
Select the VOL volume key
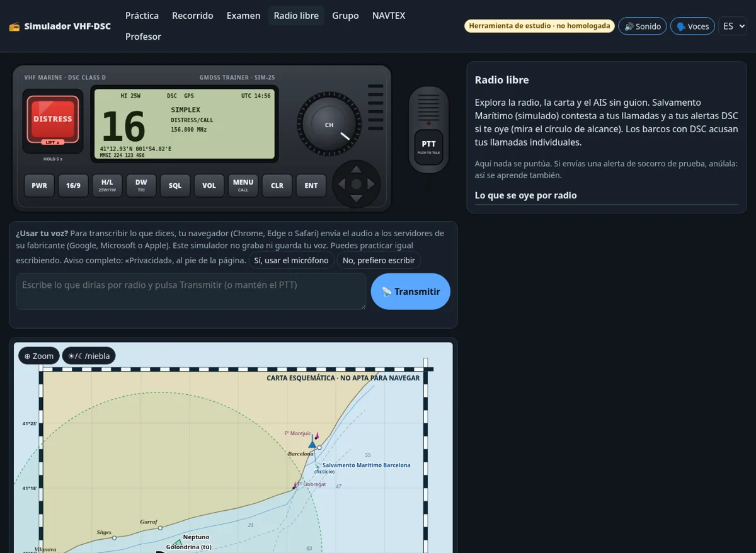[x=209, y=186]
